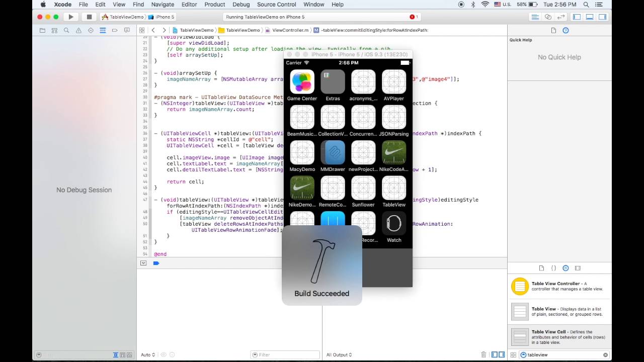644x362 pixels.
Task: Switch to the Standard editor
Action: pos(535,17)
